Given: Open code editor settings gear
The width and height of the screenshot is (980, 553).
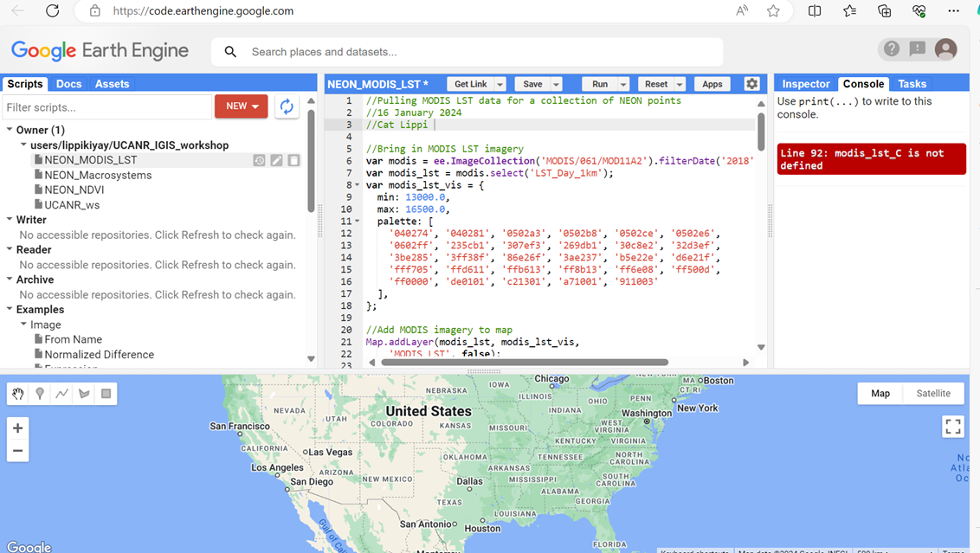Looking at the screenshot, I should tap(751, 84).
